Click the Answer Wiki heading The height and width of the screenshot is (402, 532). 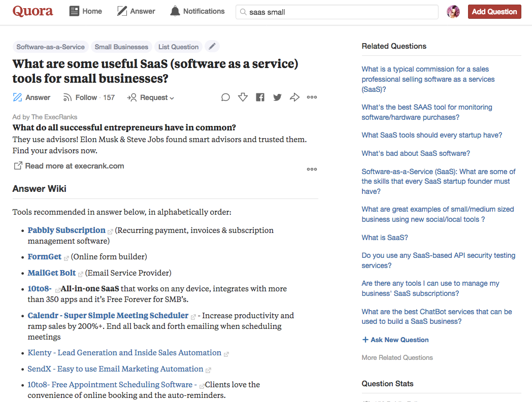click(x=40, y=189)
